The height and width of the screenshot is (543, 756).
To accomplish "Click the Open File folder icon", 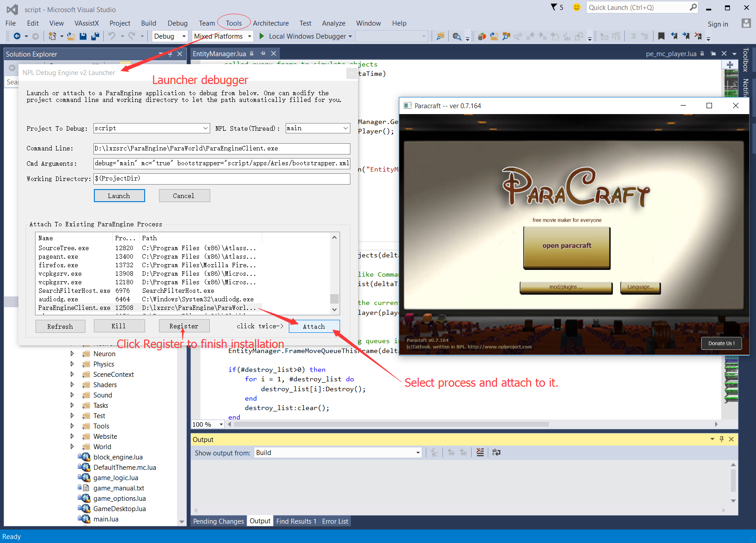I will point(71,36).
